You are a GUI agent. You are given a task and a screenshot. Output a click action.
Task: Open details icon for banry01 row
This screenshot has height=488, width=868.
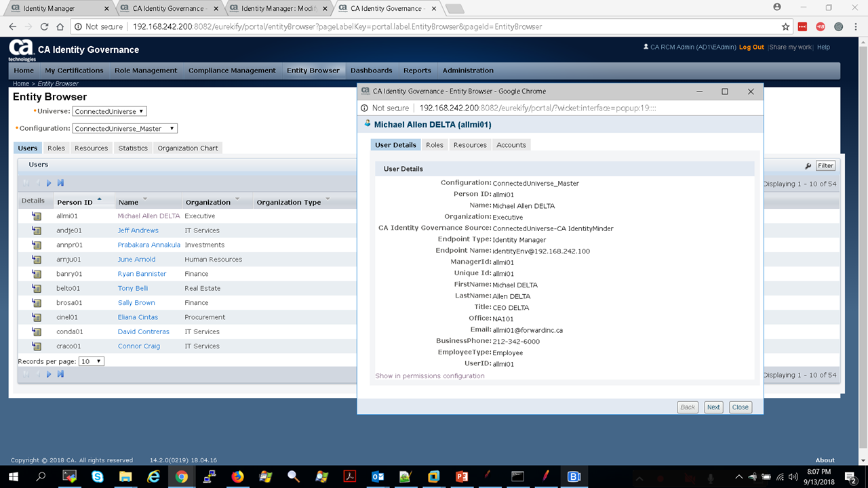(36, 274)
